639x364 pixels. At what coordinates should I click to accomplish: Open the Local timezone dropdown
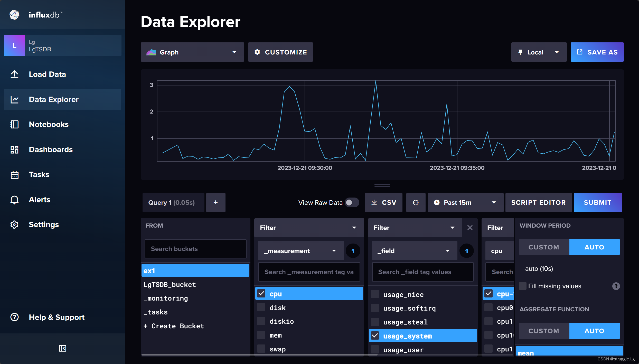click(539, 52)
